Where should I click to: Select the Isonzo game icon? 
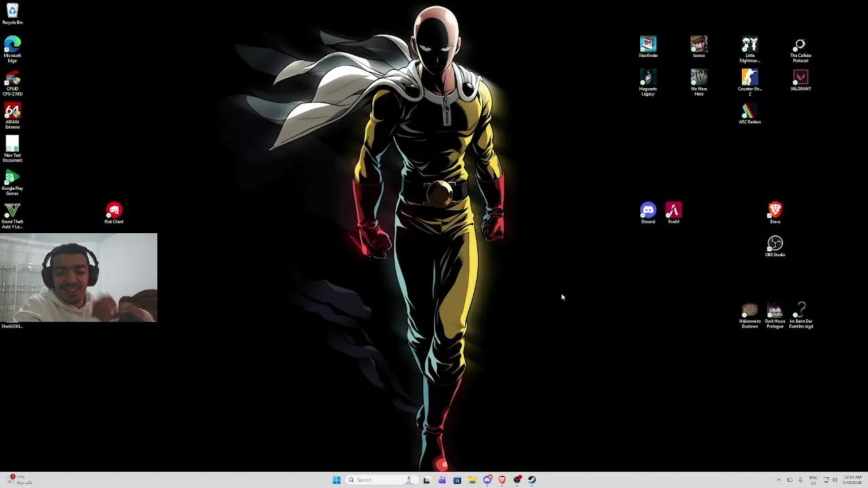698,47
